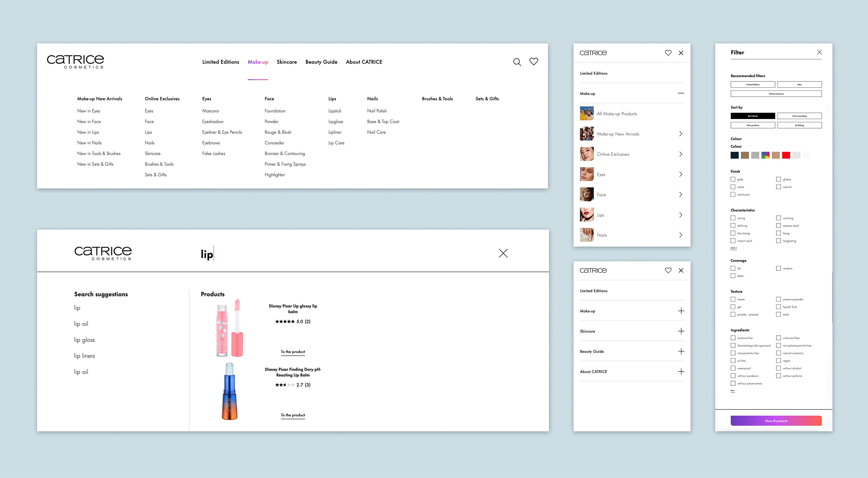
Task: Expand Make-up New Arrivals with its chevron
Action: coord(681,134)
